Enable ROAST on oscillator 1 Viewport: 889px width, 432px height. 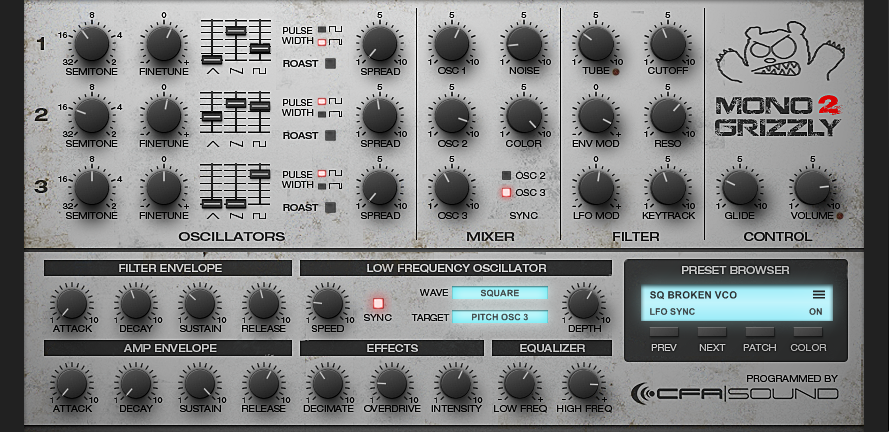[x=330, y=63]
